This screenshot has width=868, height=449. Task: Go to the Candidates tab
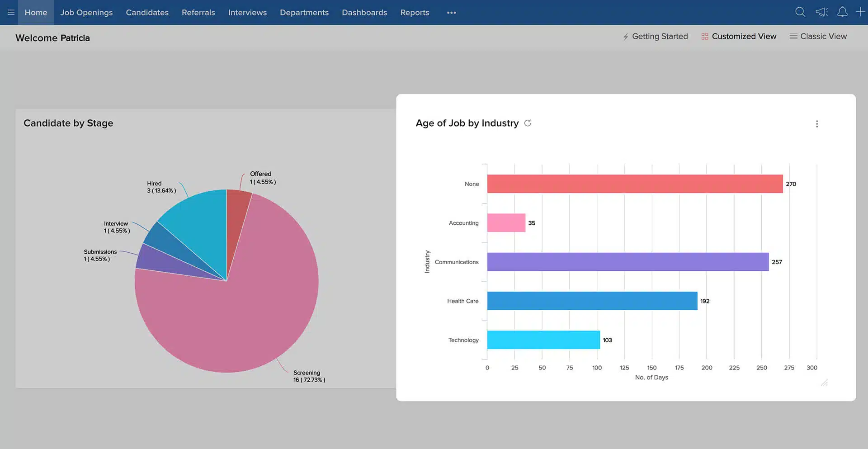[x=147, y=12]
